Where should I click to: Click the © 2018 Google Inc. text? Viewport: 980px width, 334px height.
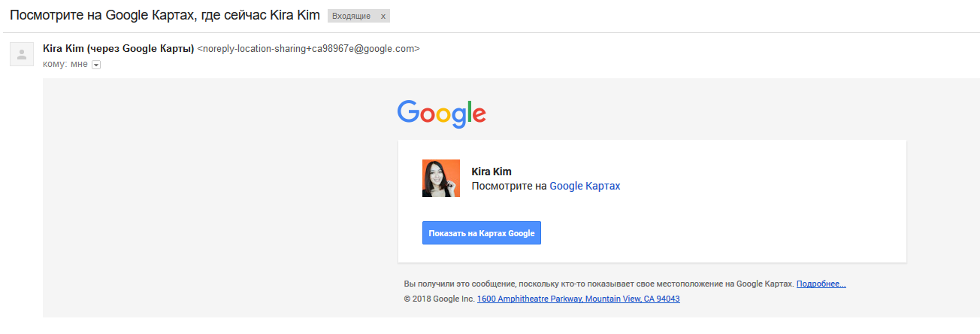pyautogui.click(x=439, y=299)
